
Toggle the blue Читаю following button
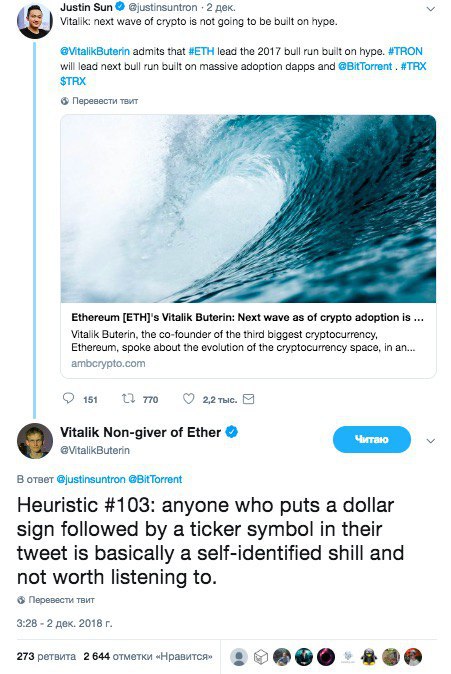[371, 439]
